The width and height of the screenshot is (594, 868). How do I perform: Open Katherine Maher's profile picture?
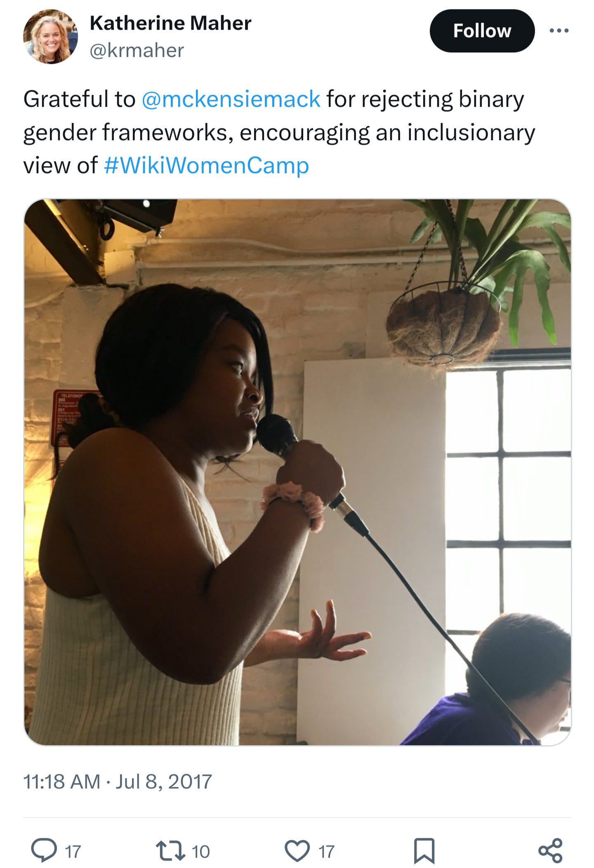(x=50, y=36)
